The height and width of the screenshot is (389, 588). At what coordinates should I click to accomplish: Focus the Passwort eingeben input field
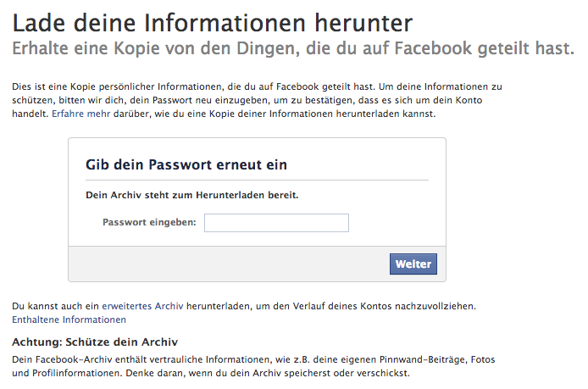pyautogui.click(x=276, y=223)
